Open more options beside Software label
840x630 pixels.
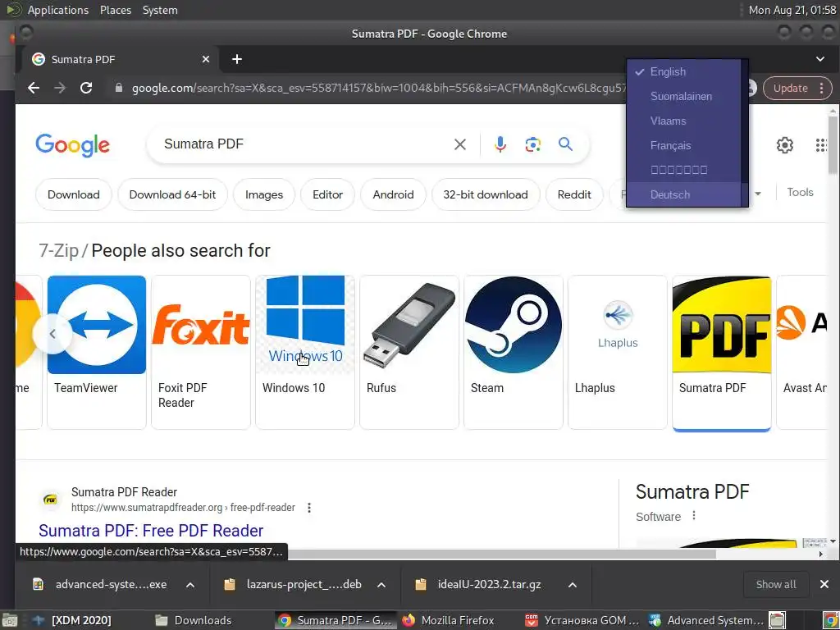(694, 515)
